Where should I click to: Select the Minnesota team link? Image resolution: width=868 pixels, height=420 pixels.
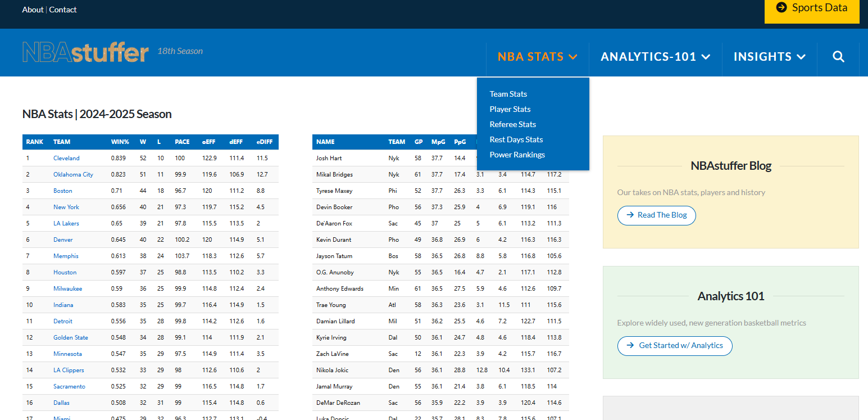pyautogui.click(x=67, y=354)
